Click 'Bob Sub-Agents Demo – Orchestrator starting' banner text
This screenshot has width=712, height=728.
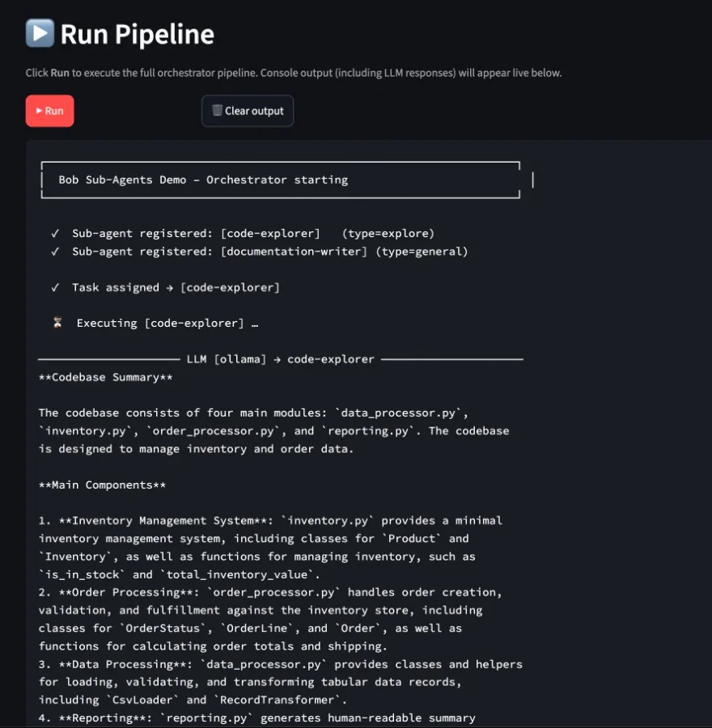point(203,180)
